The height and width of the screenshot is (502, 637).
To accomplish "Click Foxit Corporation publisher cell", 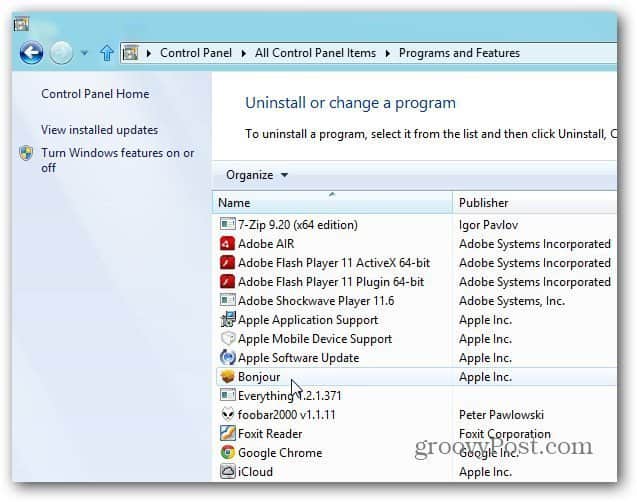I will click(x=505, y=434).
